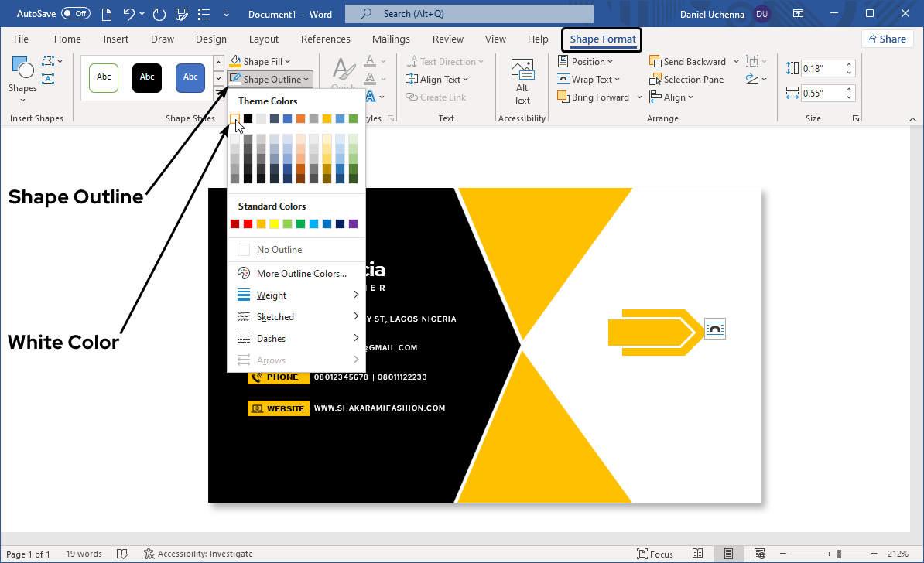Enable Focus mode in status bar
Screen dimensions: 924x563
click(654, 554)
